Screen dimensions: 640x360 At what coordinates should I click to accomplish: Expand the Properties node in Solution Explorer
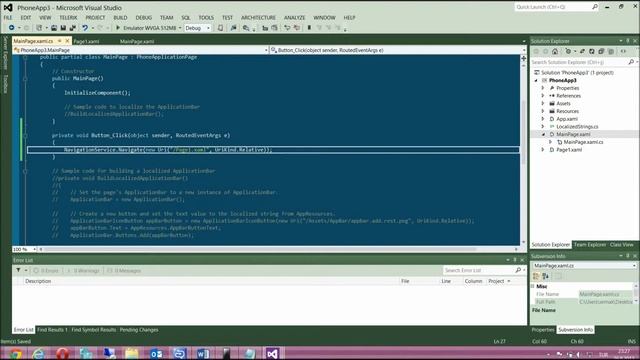pos(543,88)
